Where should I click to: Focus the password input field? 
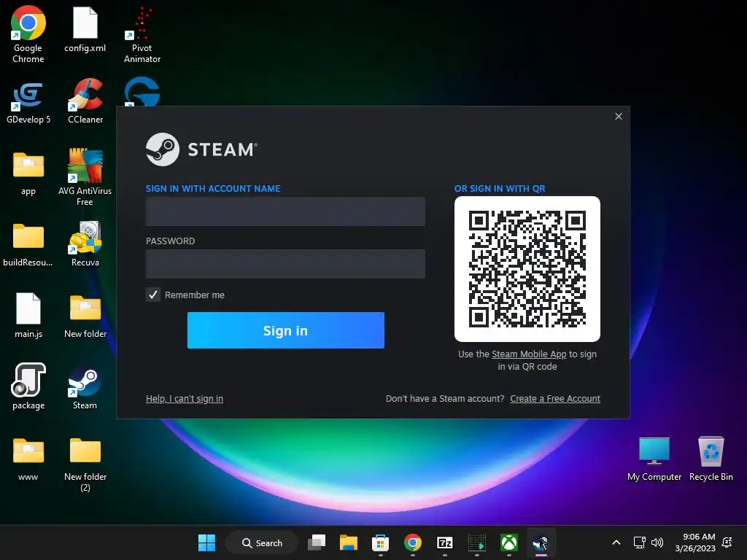click(285, 264)
